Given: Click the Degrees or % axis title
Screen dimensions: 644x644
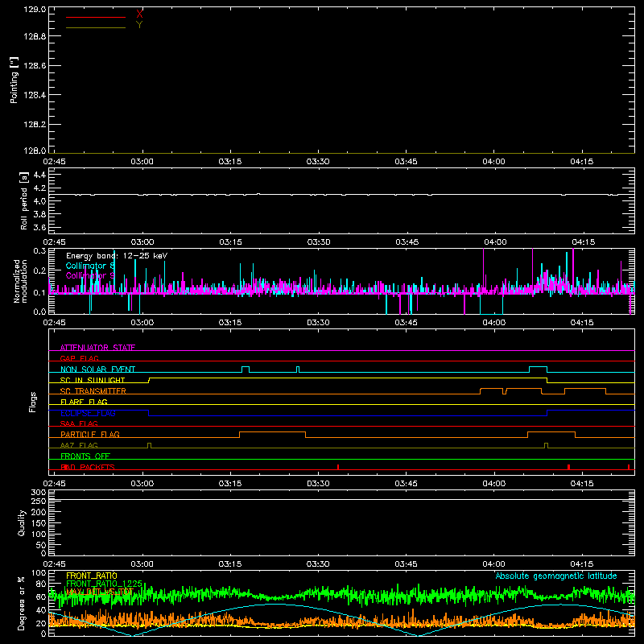Looking at the screenshot, I should (21, 603).
